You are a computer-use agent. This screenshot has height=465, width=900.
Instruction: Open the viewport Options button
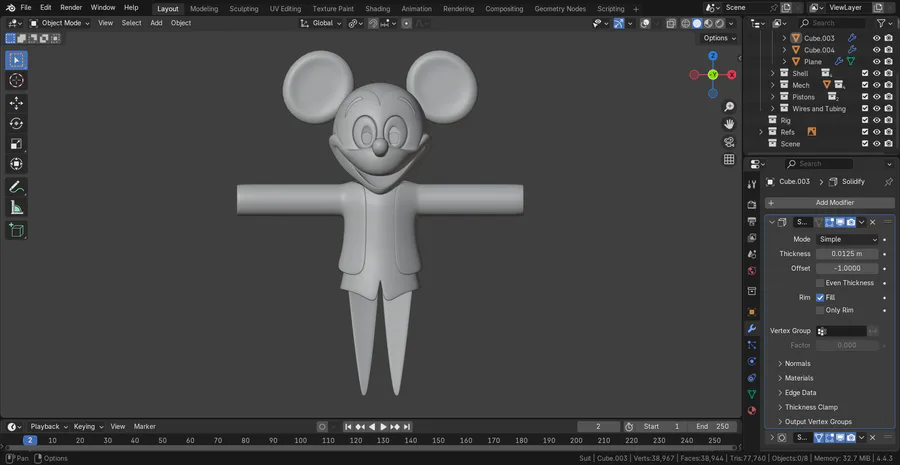coord(719,38)
